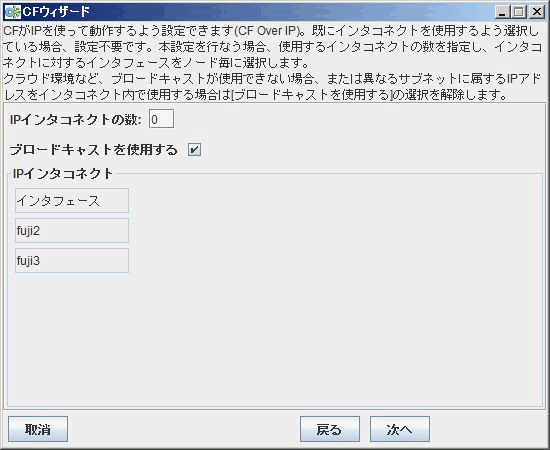Image resolution: width=550 pixels, height=450 pixels.
Task: Click the 次へ next button
Action: tap(400, 429)
